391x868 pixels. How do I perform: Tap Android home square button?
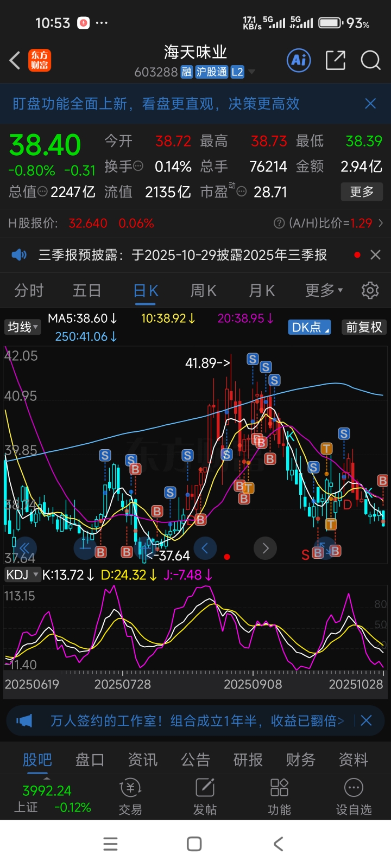[x=194, y=844]
